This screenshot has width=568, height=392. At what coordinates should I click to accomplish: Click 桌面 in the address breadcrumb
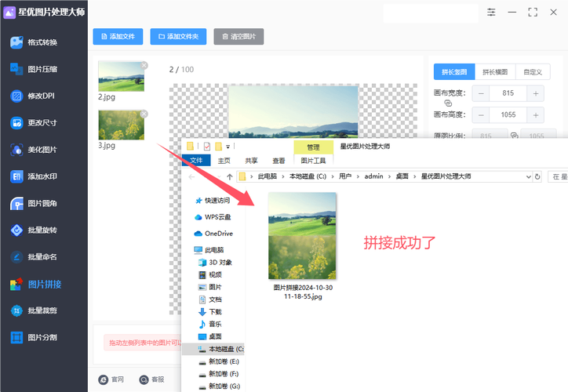pyautogui.click(x=402, y=176)
